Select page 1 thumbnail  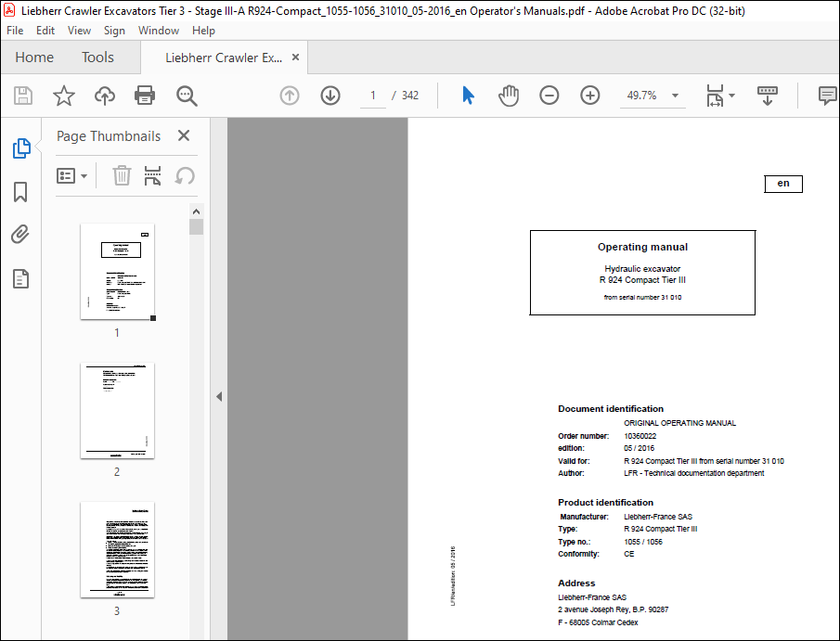117,272
